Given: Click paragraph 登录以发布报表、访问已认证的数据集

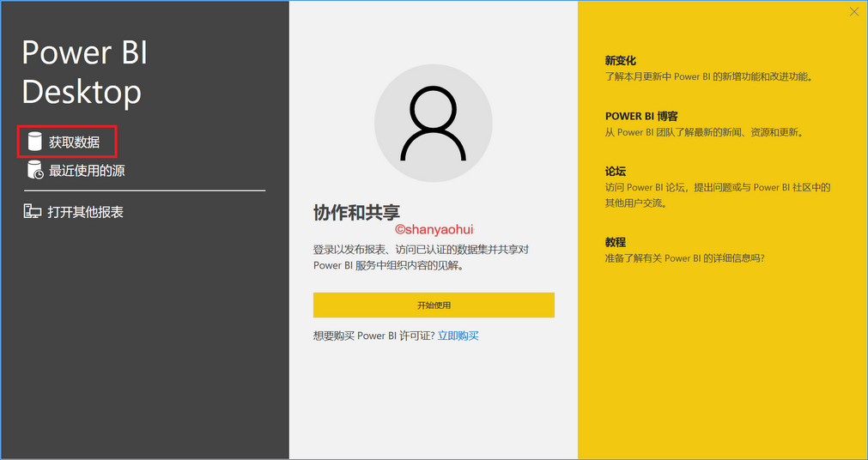Looking at the screenshot, I should coord(422,257).
